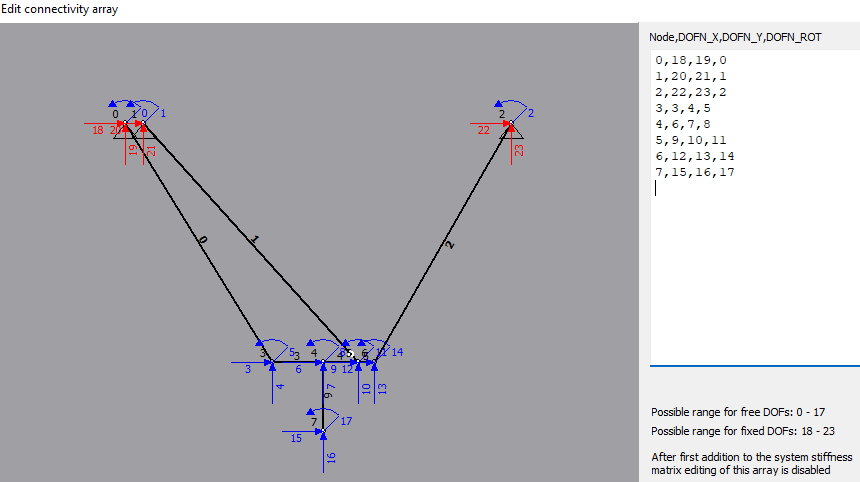Click the blue vertical arrow labeled 13
860x482 pixels.
pos(374,385)
